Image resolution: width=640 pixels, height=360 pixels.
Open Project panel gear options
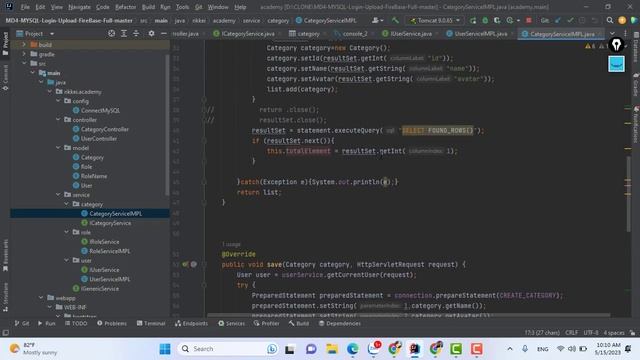pyautogui.click(x=151, y=33)
